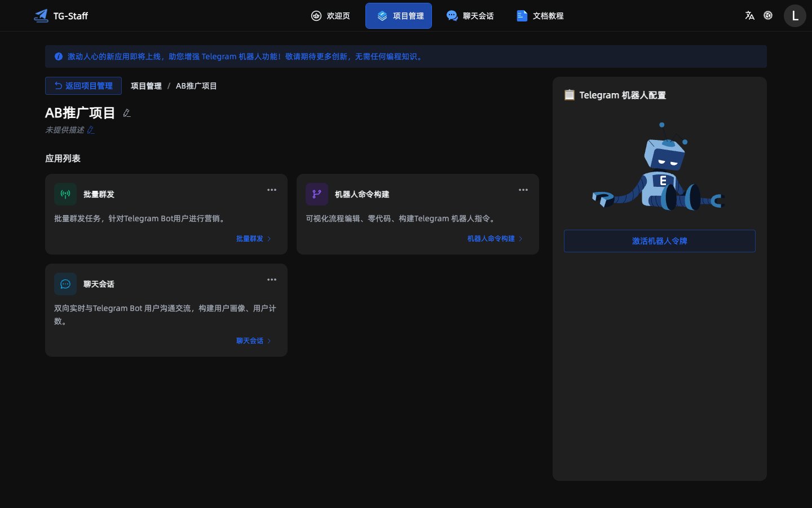The image size is (812, 508).
Task: Click the 机器人命令构建 branch card icon
Action: (317, 194)
